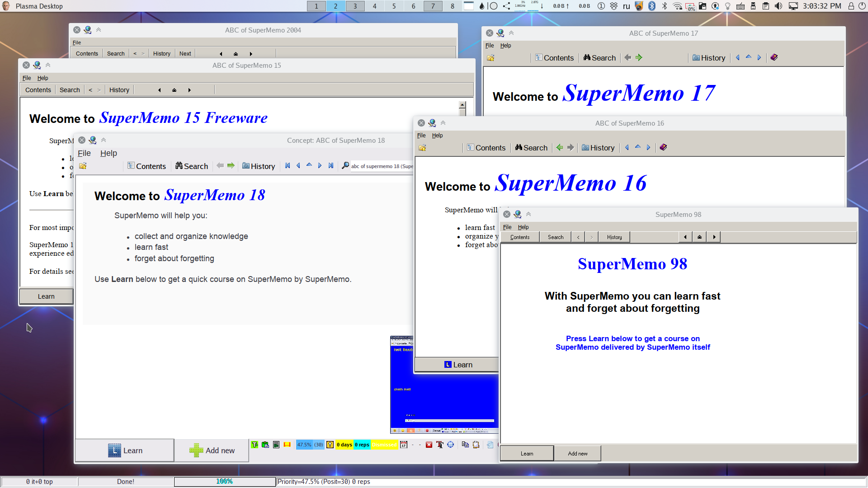Drag the scrollbar in SuperMemo 15 window
Image resolution: width=868 pixels, height=488 pixels.
coord(463,107)
